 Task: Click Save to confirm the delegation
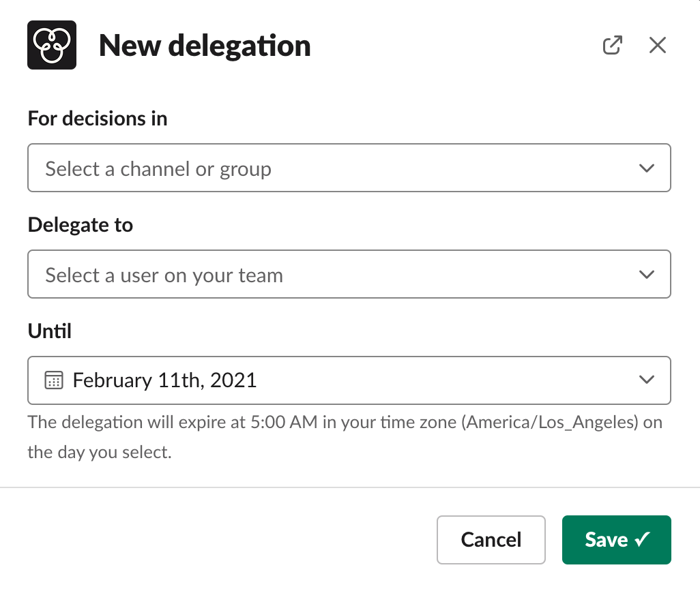616,539
